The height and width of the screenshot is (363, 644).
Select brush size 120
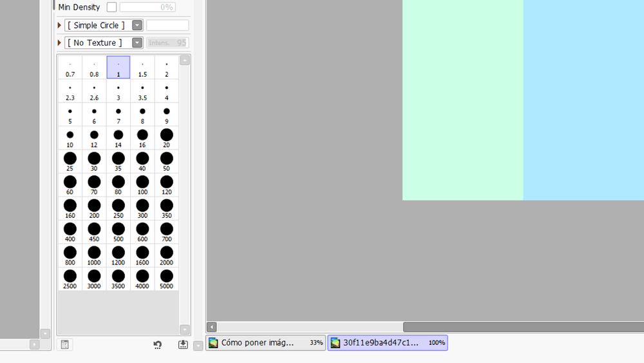point(166,185)
